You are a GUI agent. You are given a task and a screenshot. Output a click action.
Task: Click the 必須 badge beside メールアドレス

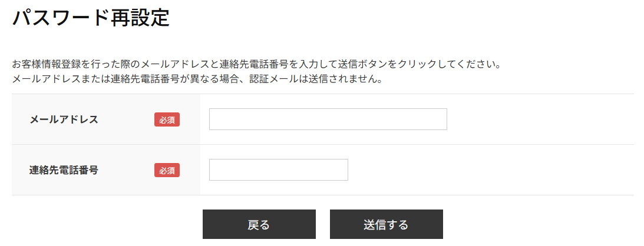pyautogui.click(x=167, y=119)
